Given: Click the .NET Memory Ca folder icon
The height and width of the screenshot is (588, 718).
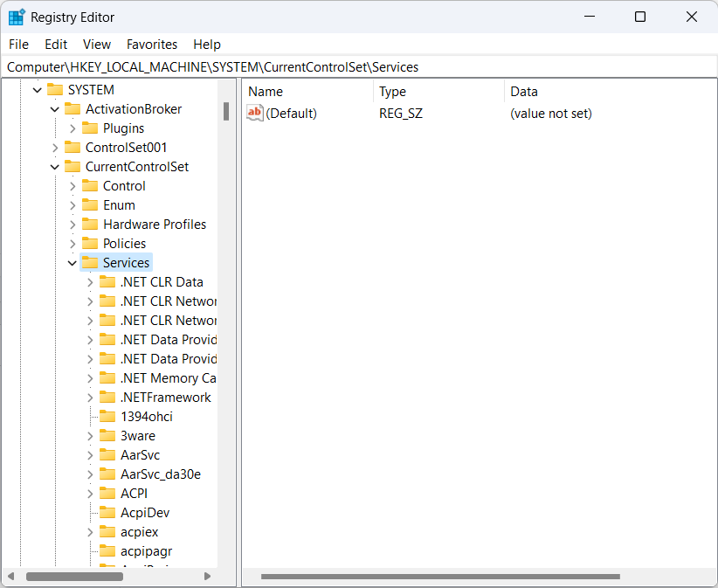Looking at the screenshot, I should pyautogui.click(x=107, y=378).
